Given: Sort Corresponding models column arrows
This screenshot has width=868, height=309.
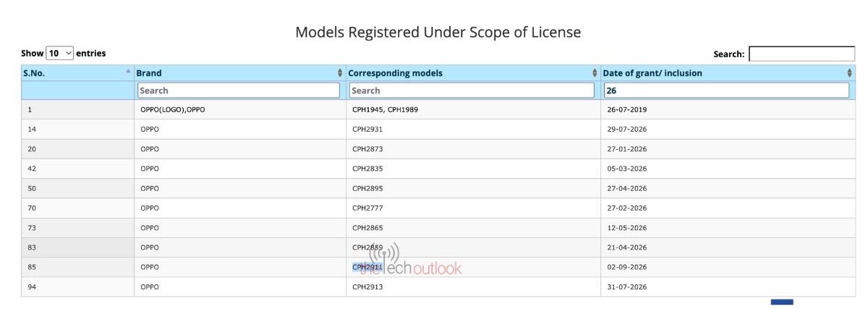Looking at the screenshot, I should coord(595,73).
